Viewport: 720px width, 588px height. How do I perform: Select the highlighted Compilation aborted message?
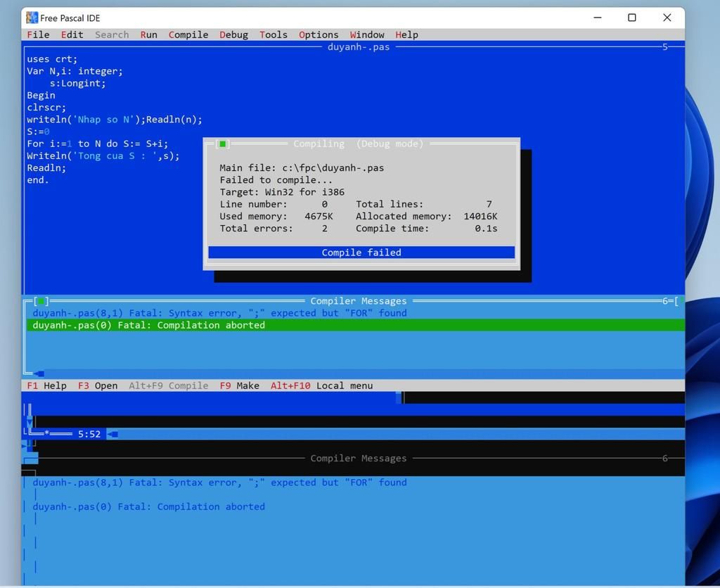tap(354, 325)
